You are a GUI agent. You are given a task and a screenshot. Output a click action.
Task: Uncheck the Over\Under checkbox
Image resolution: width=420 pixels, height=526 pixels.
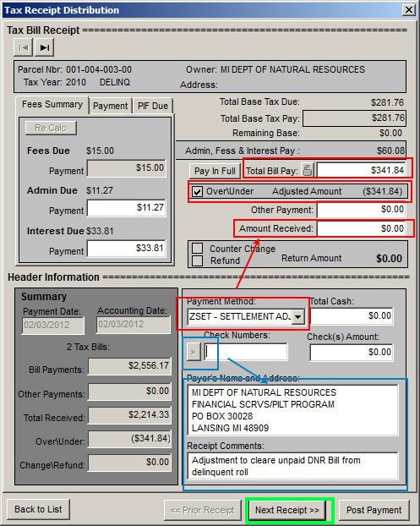(197, 192)
